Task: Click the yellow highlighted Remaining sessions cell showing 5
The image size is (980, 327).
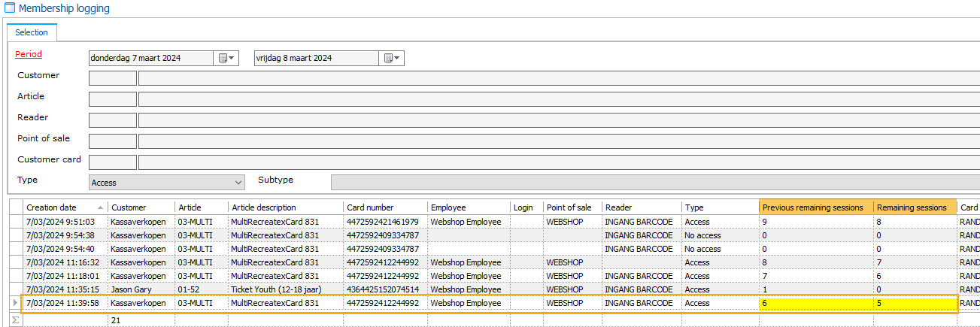Action: click(914, 304)
